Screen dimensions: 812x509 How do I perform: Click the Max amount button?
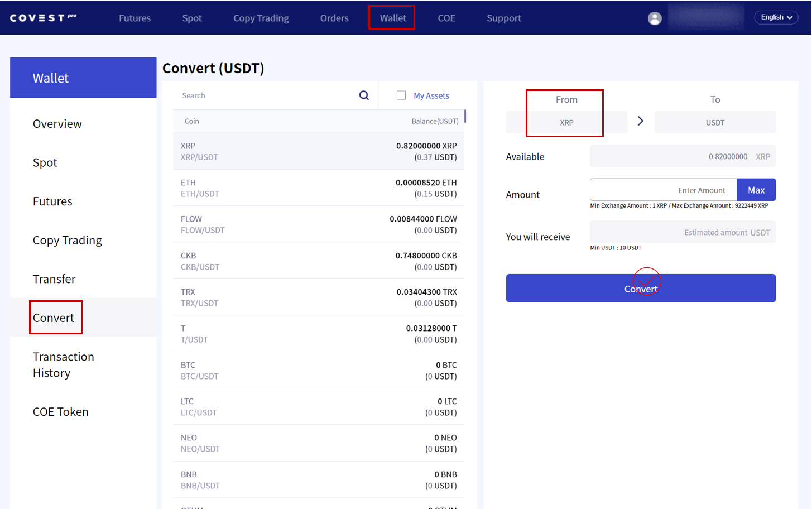756,190
